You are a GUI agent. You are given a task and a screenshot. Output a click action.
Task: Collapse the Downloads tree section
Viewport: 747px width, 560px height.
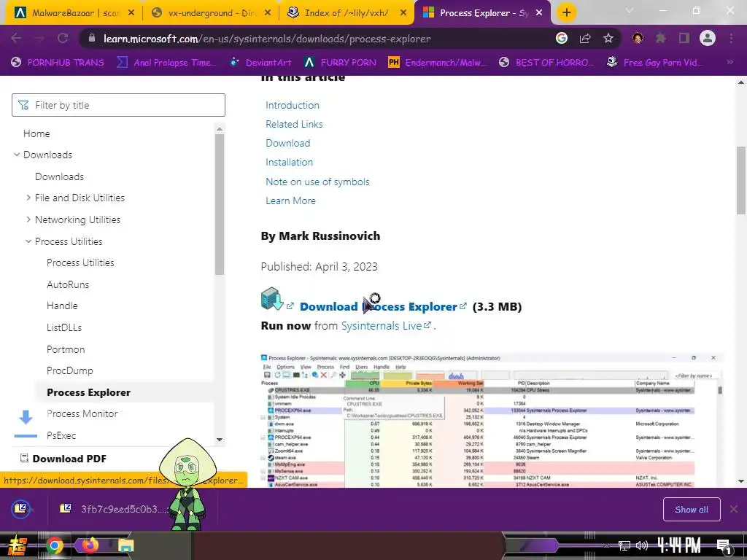[17, 155]
